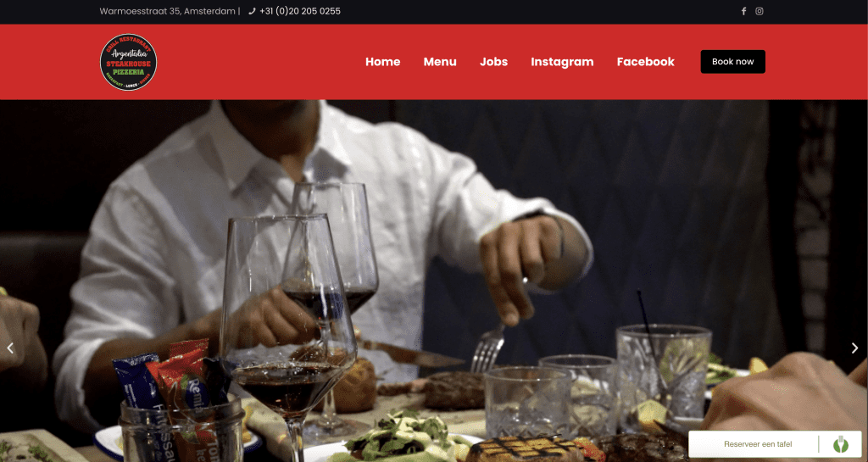This screenshot has height=462, width=868.
Task: Click the Book now button
Action: [x=733, y=61]
